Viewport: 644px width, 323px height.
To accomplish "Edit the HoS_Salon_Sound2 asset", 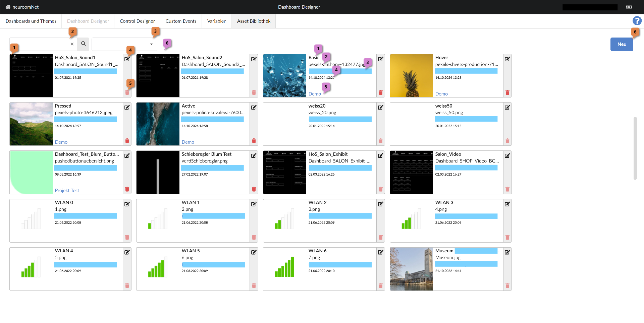I will [254, 59].
